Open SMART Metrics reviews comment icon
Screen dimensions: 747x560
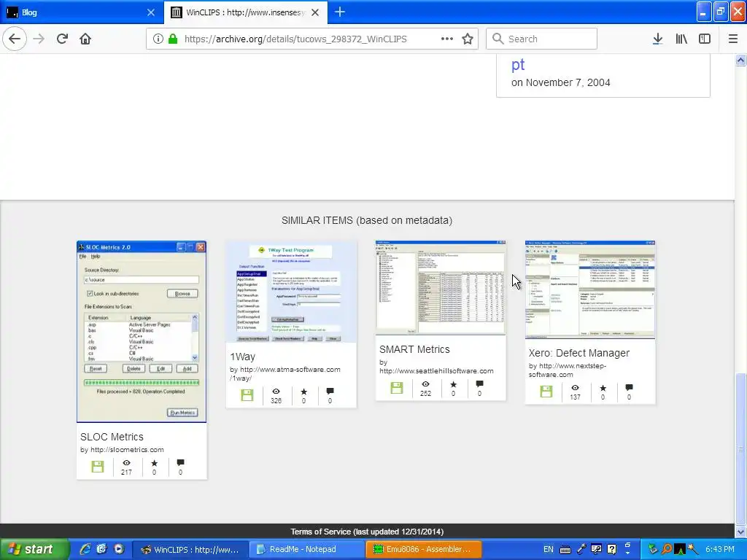479,384
